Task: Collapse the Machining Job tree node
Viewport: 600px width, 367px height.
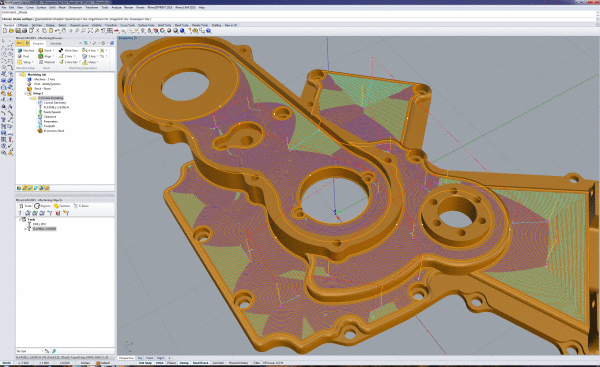Action: [x=20, y=74]
